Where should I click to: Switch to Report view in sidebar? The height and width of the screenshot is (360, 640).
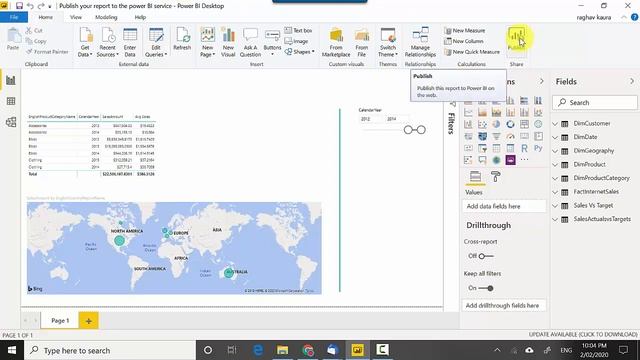coord(11,80)
